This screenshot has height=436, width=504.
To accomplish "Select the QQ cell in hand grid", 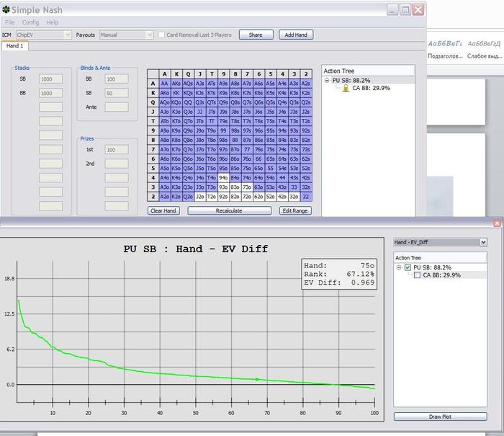I will click(188, 102).
